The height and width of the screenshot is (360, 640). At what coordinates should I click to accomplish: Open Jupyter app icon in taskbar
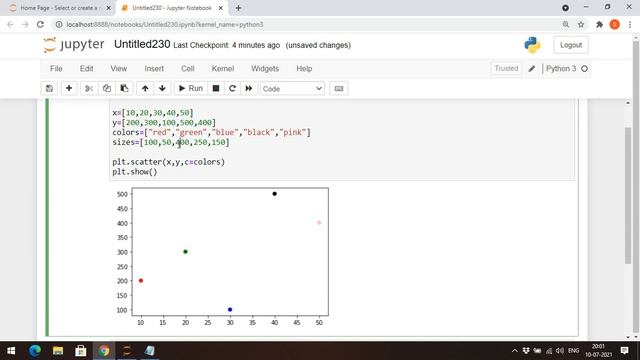point(127,351)
